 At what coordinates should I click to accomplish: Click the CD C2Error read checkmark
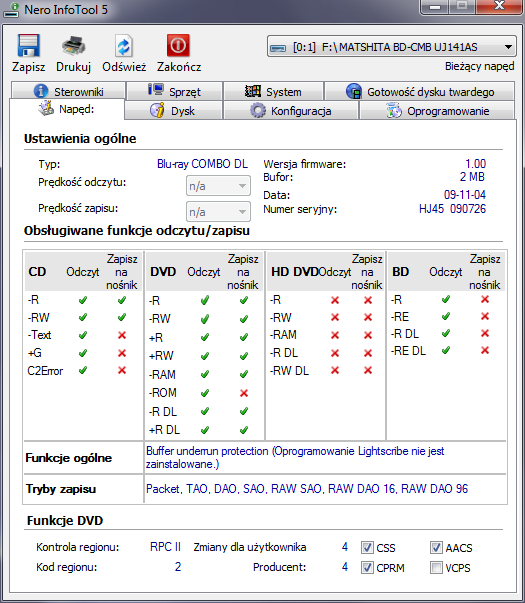coord(83,370)
